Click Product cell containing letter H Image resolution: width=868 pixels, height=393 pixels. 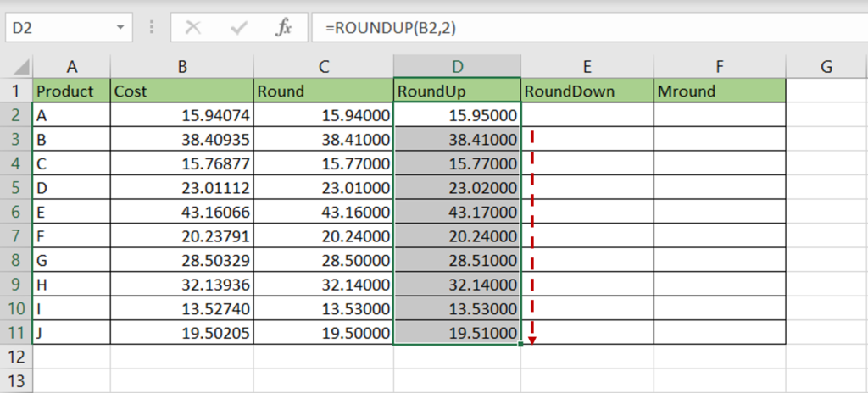coord(71,285)
